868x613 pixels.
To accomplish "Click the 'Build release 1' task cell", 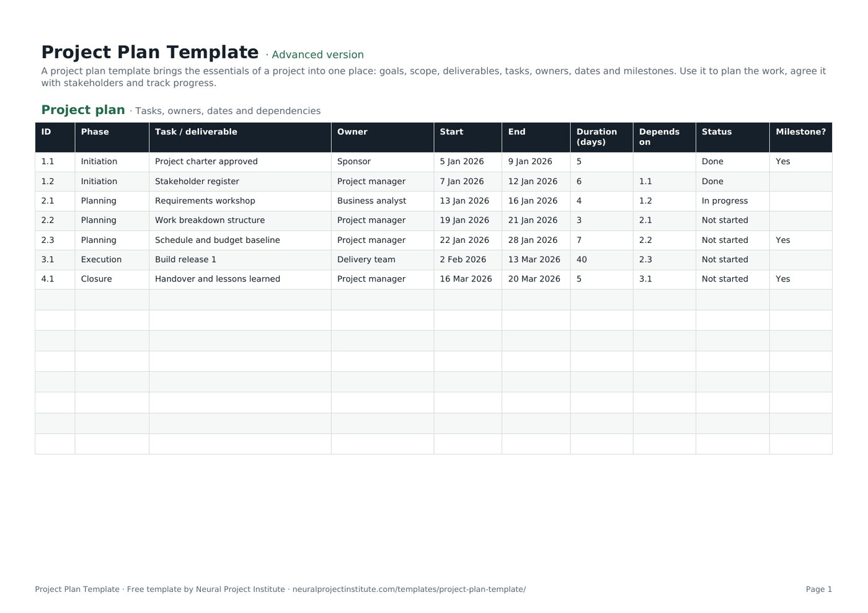I will click(x=240, y=260).
